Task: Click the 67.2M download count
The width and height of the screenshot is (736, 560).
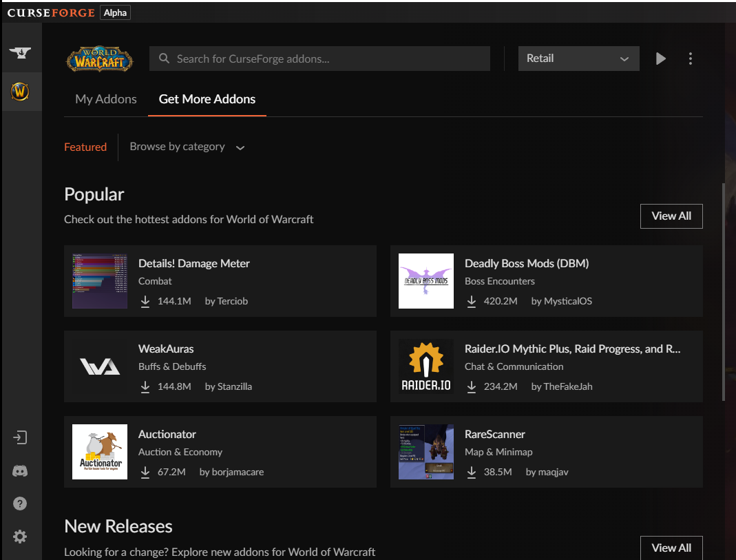Action: pos(171,473)
